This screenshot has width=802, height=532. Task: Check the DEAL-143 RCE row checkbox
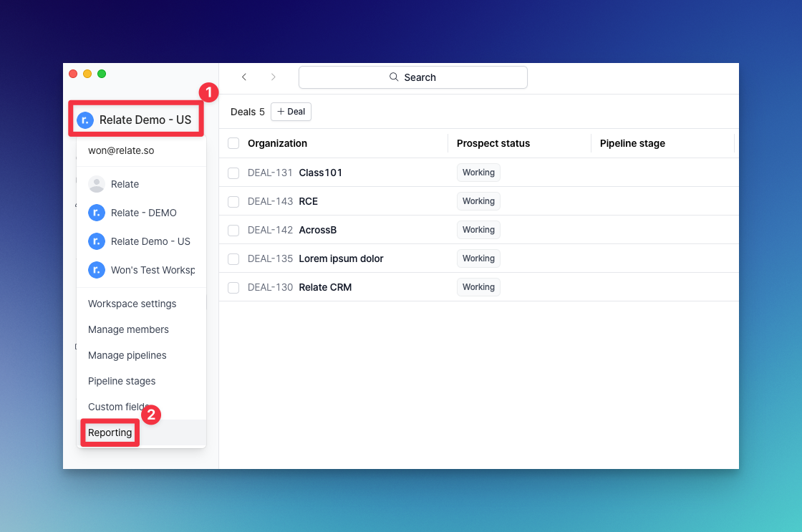[233, 201]
